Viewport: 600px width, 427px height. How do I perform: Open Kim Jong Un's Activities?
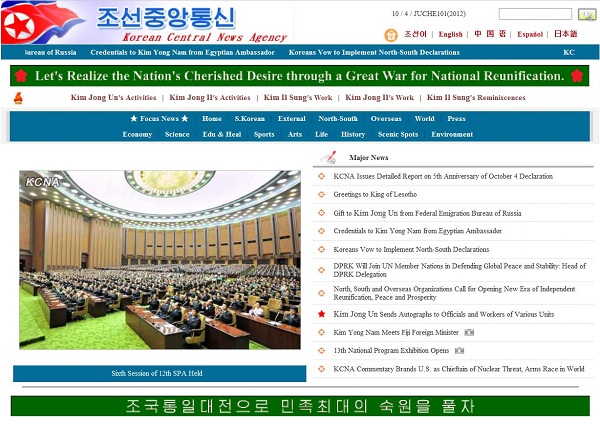(113, 98)
